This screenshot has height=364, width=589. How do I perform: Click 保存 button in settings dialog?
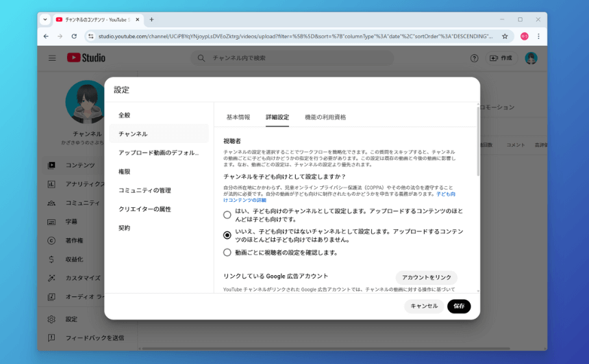(x=459, y=307)
